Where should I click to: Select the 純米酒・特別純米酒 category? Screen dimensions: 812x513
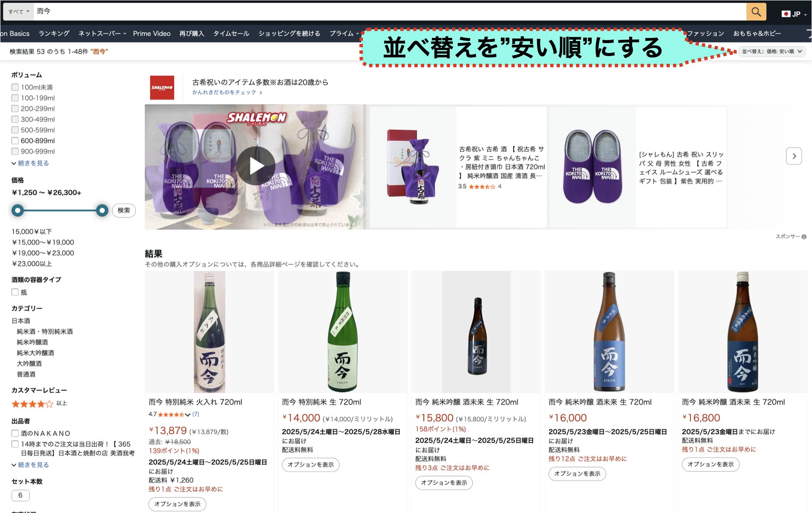point(45,332)
